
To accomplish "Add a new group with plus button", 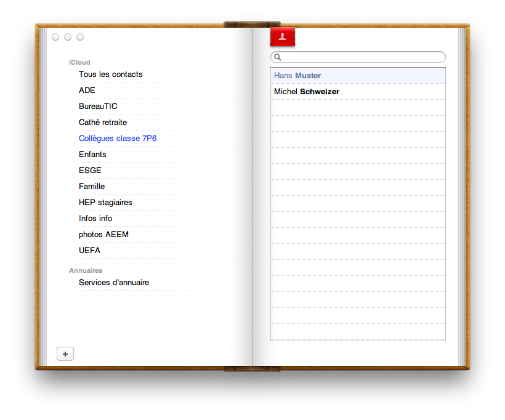I will (65, 354).
